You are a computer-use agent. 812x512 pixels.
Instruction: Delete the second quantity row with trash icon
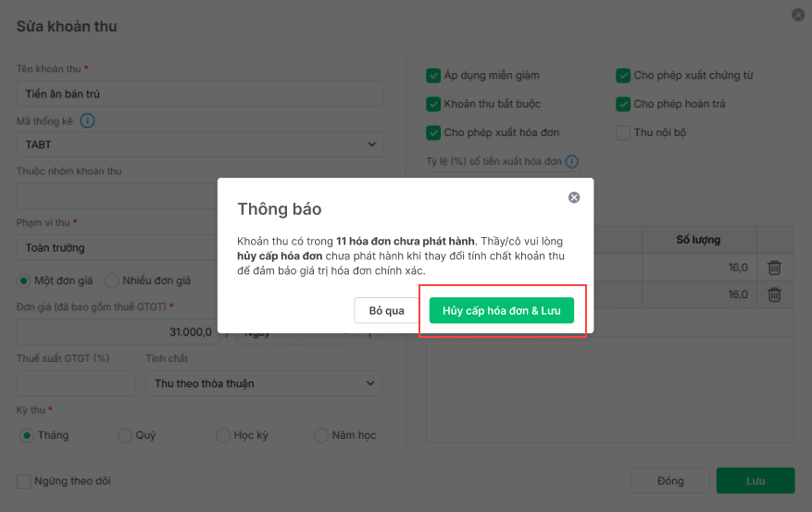pos(775,294)
